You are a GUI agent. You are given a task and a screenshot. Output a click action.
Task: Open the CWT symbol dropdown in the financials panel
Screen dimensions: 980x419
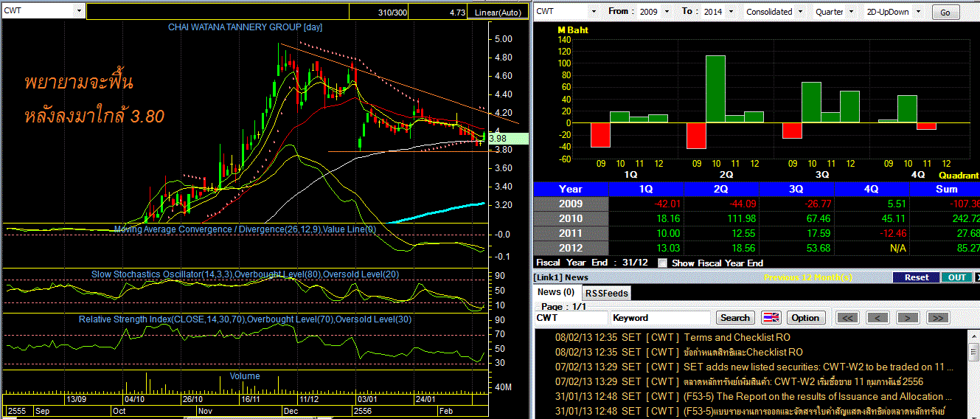point(593,12)
